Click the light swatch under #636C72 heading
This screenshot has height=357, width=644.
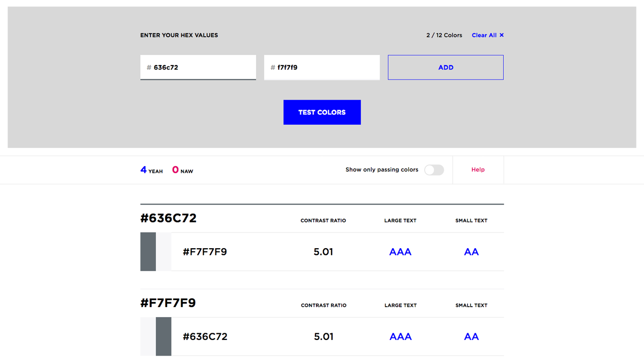pos(164,252)
